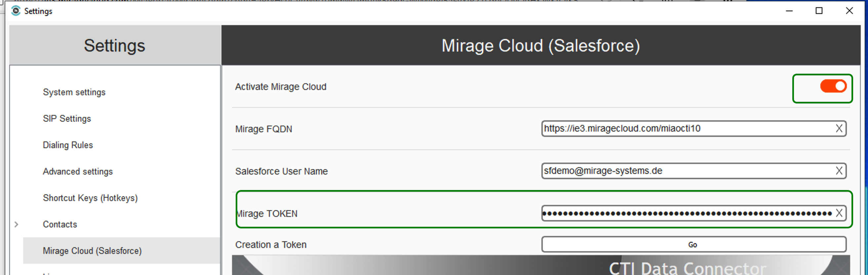Select Shortcut Keys (Hotkeys) in the sidebar

pyautogui.click(x=90, y=198)
